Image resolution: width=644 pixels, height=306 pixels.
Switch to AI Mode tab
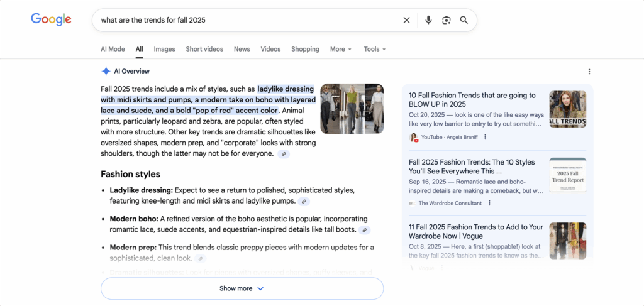click(x=113, y=49)
